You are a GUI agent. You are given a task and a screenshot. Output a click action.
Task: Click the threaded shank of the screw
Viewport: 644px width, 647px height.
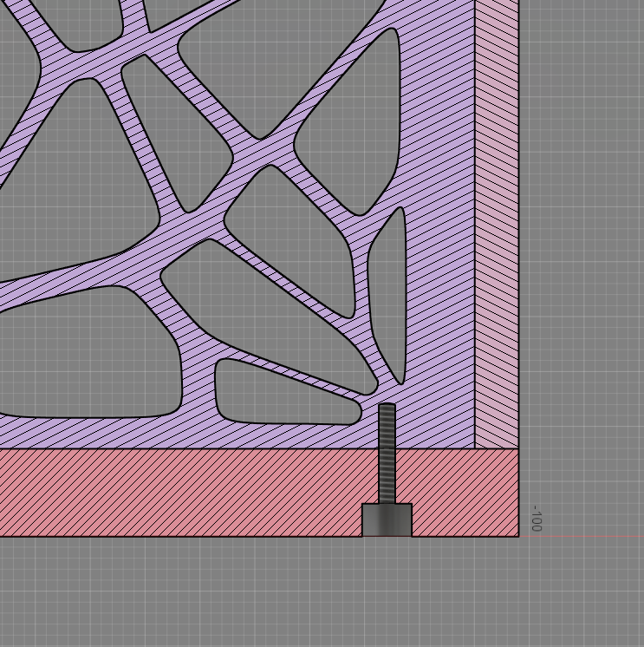pos(387,451)
